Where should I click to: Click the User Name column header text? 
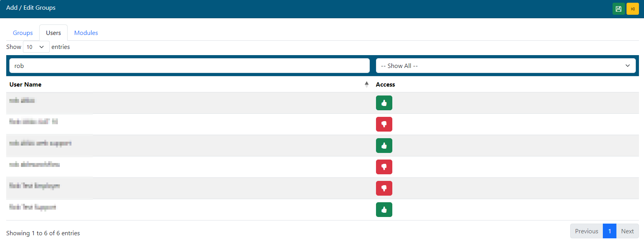pyautogui.click(x=26, y=85)
